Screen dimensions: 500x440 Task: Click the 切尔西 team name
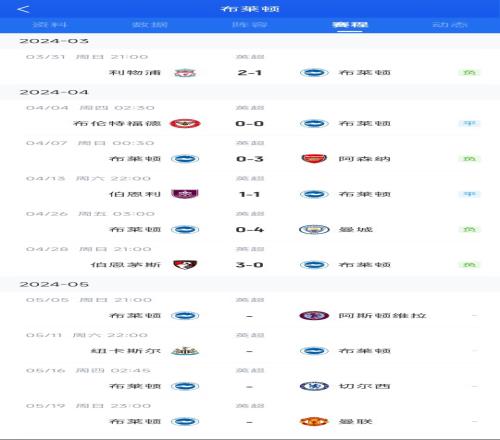(x=364, y=386)
